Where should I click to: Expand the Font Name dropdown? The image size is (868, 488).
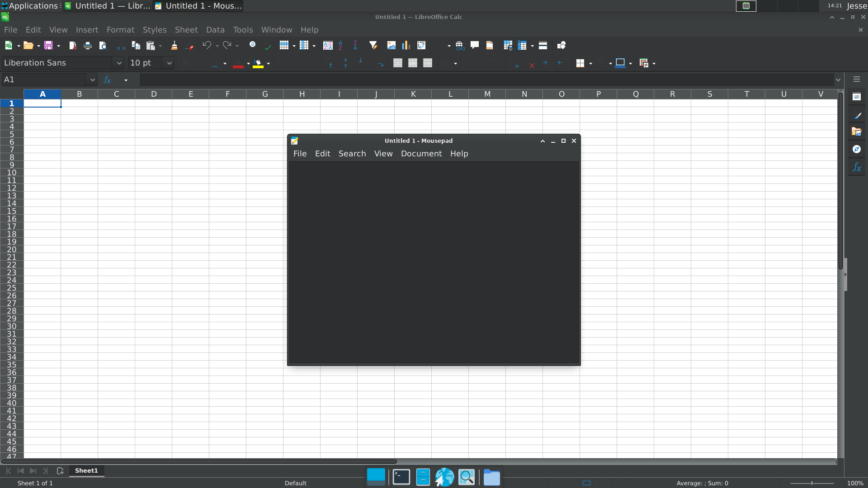click(119, 63)
